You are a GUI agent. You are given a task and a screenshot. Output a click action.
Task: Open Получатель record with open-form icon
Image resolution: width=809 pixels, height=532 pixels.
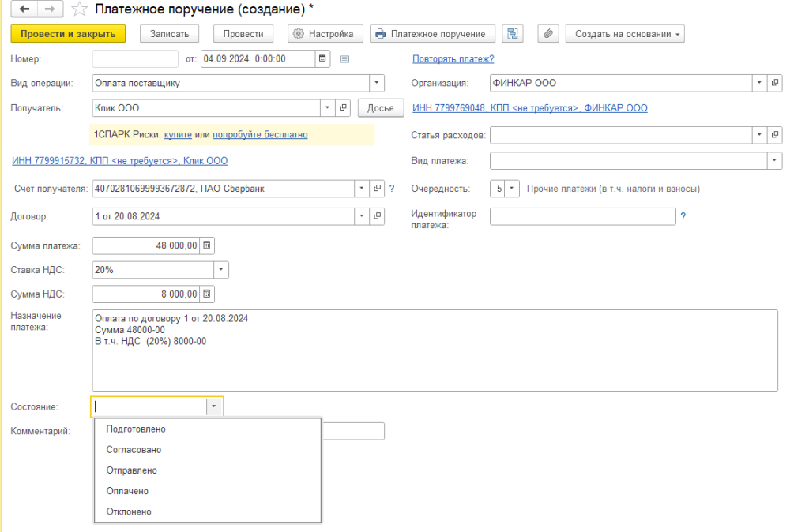click(x=343, y=107)
